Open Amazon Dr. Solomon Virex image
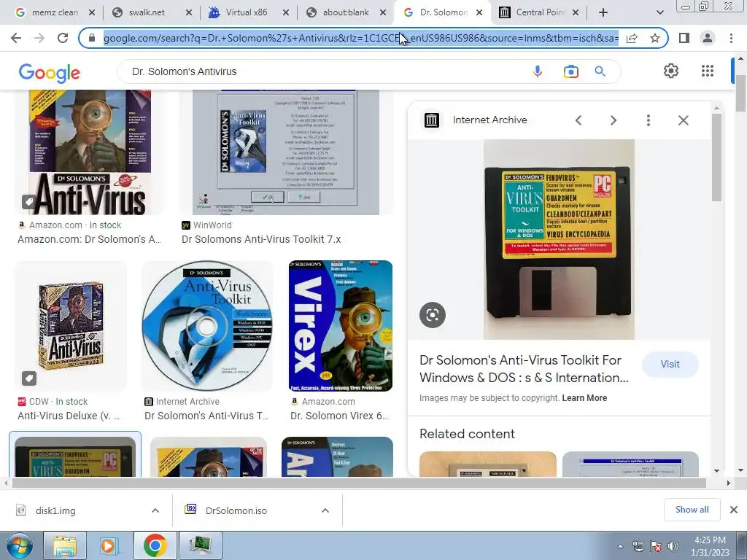 [x=341, y=326]
